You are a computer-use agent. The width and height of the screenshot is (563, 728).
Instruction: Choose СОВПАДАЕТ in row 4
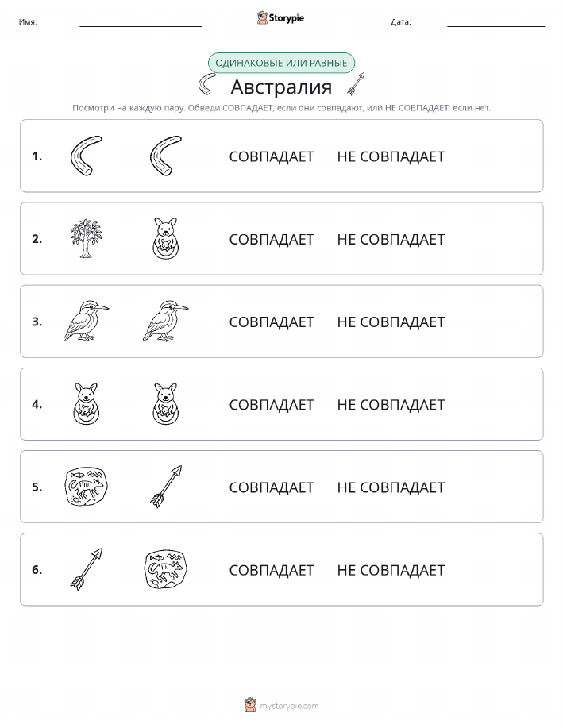point(272,404)
